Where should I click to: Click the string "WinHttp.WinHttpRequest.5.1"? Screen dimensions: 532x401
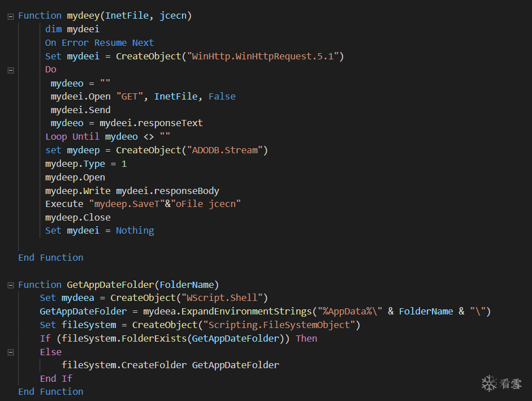coord(263,57)
